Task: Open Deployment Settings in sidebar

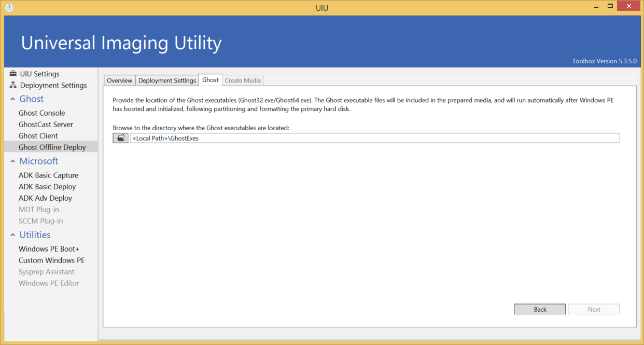Action: click(x=53, y=85)
